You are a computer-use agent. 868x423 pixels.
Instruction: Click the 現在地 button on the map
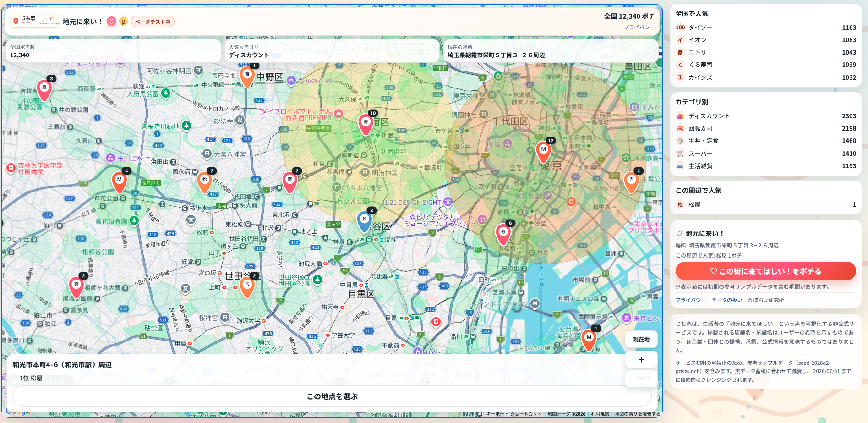click(641, 340)
